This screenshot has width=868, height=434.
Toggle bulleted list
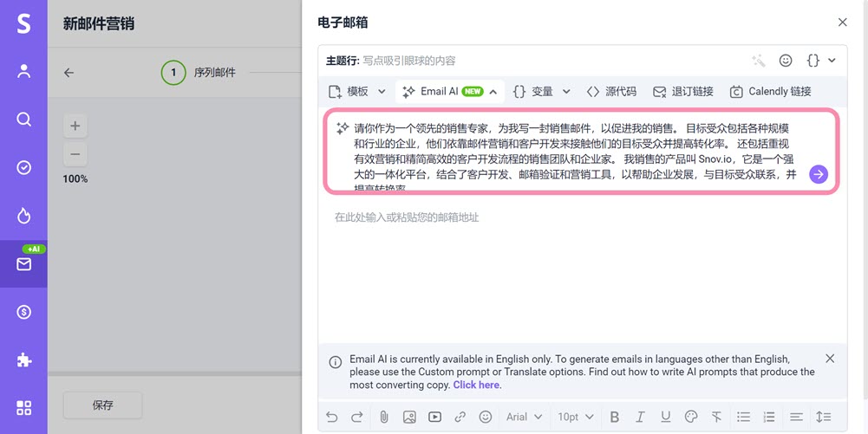coord(743,417)
